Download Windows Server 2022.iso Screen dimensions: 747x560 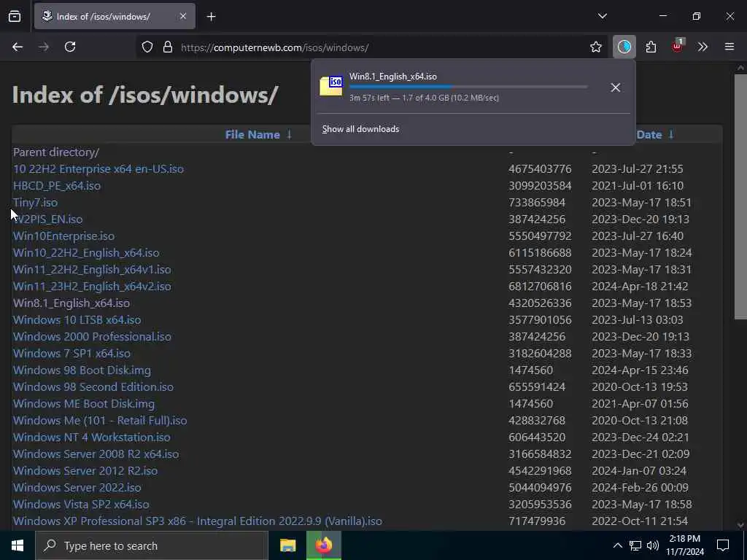tap(77, 488)
